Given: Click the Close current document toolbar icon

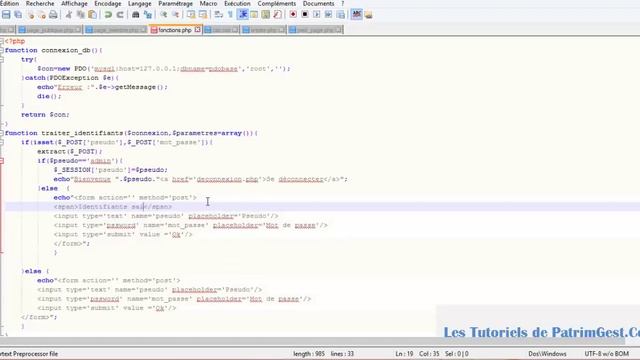Looking at the screenshot, I should [x=31, y=15].
